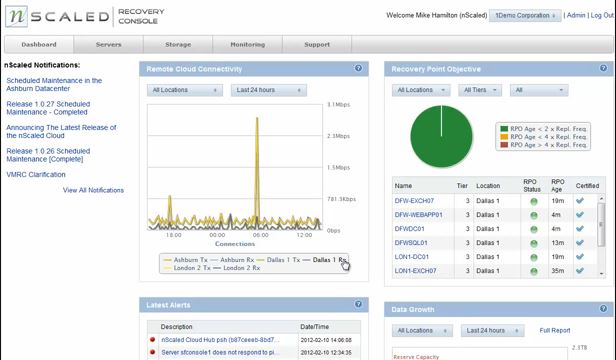This screenshot has width=616, height=360.
Task: Open Announcing The Latest Release notification
Action: tap(61, 131)
